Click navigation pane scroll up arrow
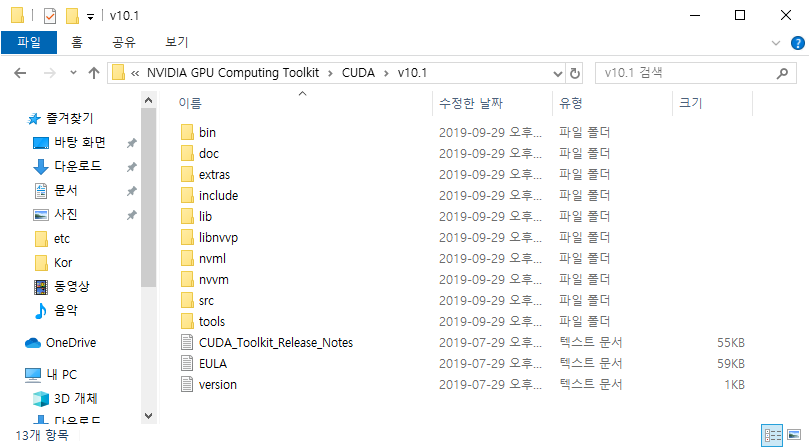The height and width of the screenshot is (448, 810). tap(149, 100)
